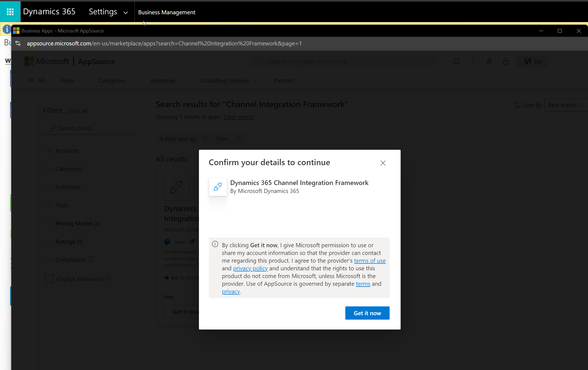Click the rating star on the app card
588x370 pixels.
[166, 277]
